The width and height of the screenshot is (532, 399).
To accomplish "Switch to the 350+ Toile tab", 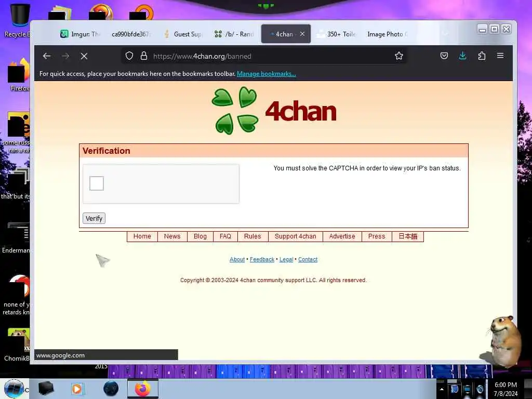I will tap(337, 34).
